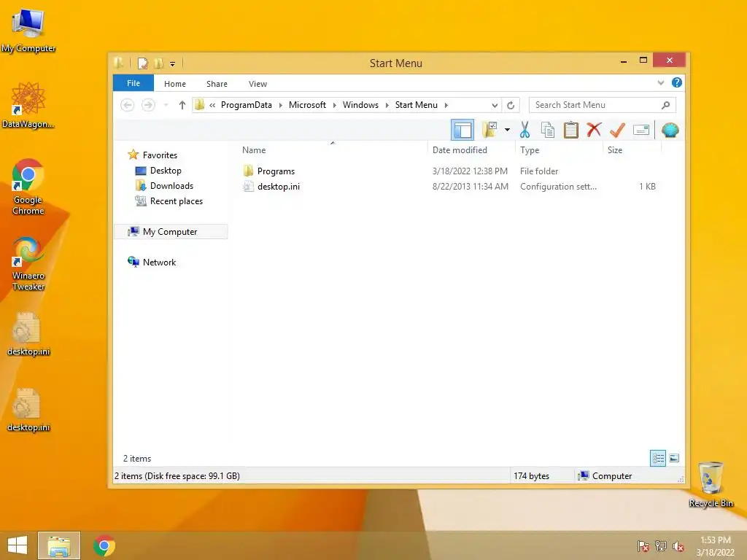Sort by the Size column header
Screen dimensions: 747x560
[x=615, y=150]
